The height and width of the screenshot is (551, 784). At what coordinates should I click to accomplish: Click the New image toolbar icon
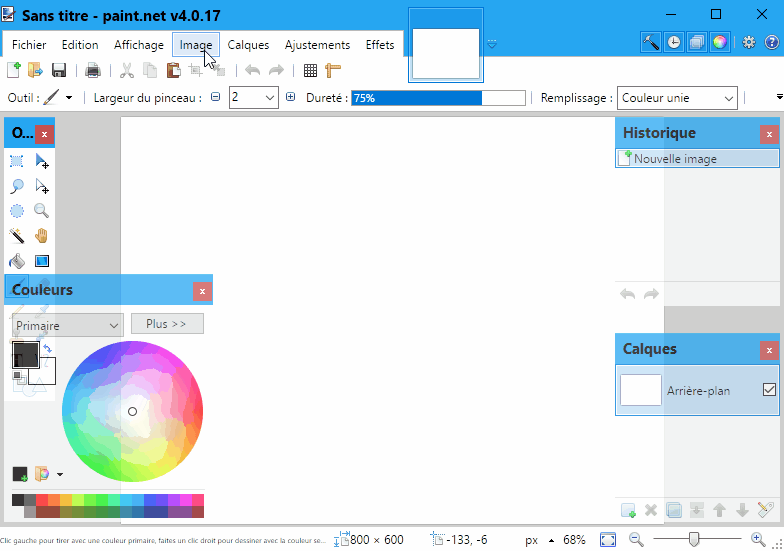coord(14,70)
